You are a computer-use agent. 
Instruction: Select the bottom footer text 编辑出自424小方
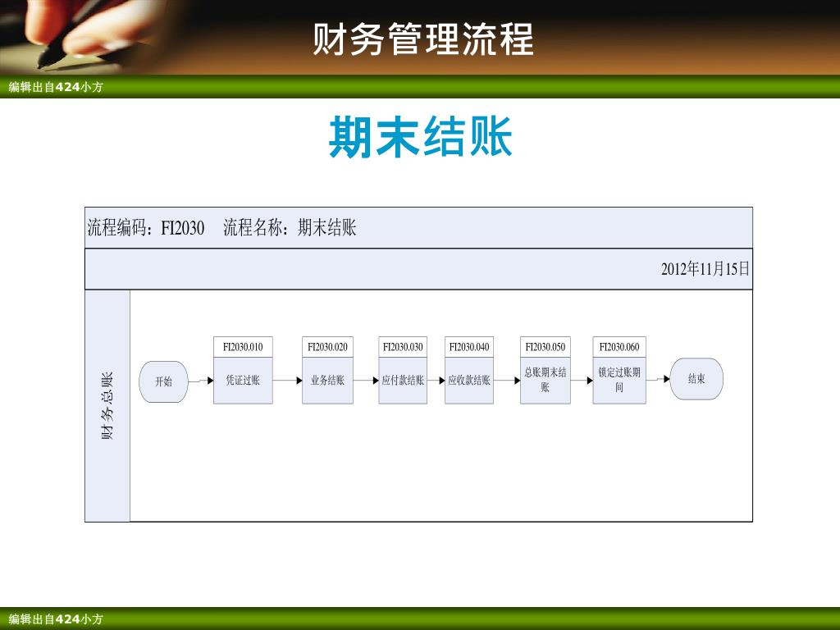[56, 619]
